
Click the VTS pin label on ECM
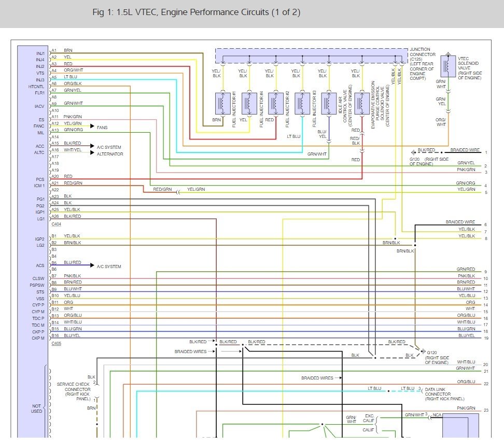pos(40,74)
